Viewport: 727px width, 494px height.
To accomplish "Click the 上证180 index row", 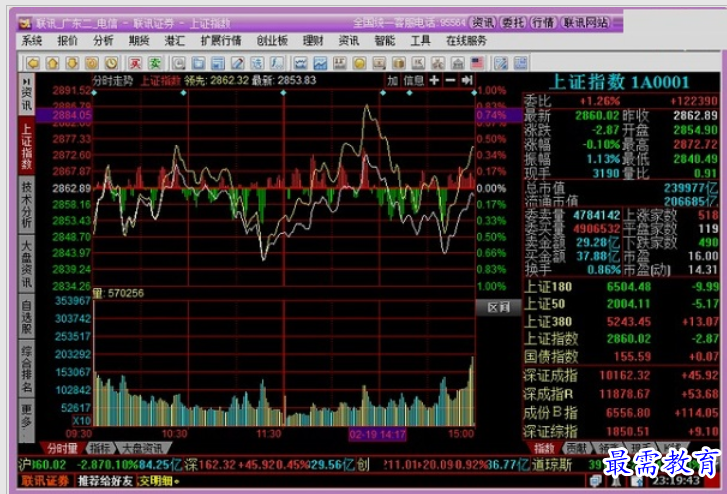I will point(621,287).
